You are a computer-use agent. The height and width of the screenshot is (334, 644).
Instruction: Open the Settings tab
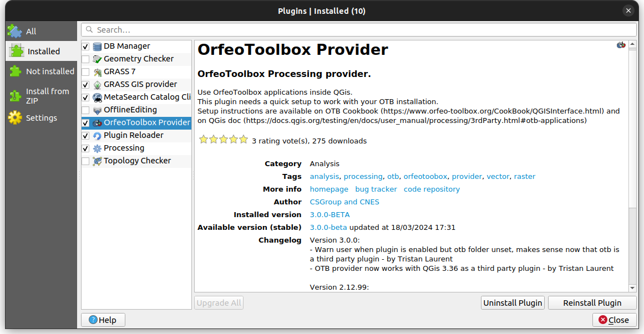pos(41,118)
